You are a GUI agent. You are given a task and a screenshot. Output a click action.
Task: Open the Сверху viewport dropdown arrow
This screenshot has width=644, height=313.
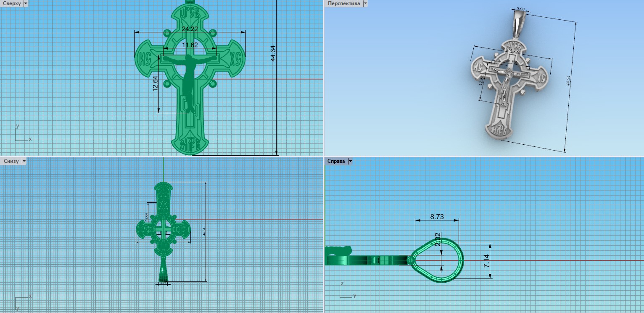(26, 3)
